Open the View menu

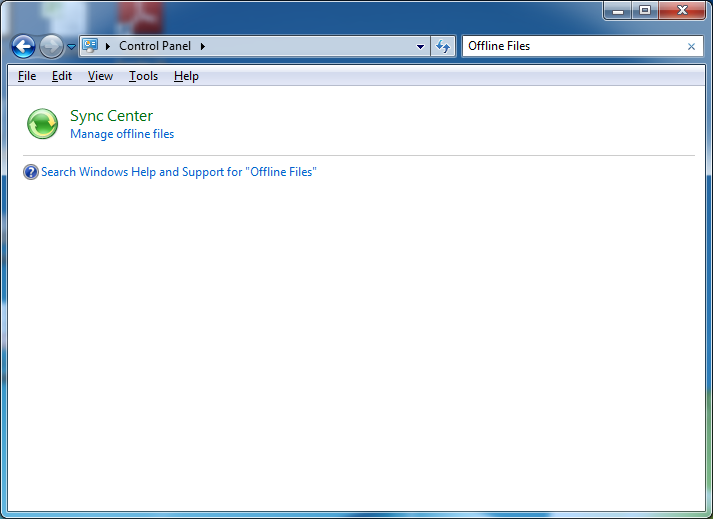[100, 76]
